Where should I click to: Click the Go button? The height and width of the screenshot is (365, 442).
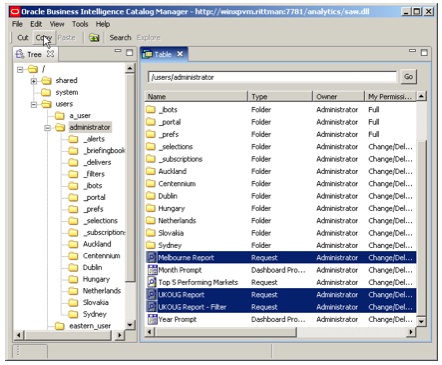408,77
